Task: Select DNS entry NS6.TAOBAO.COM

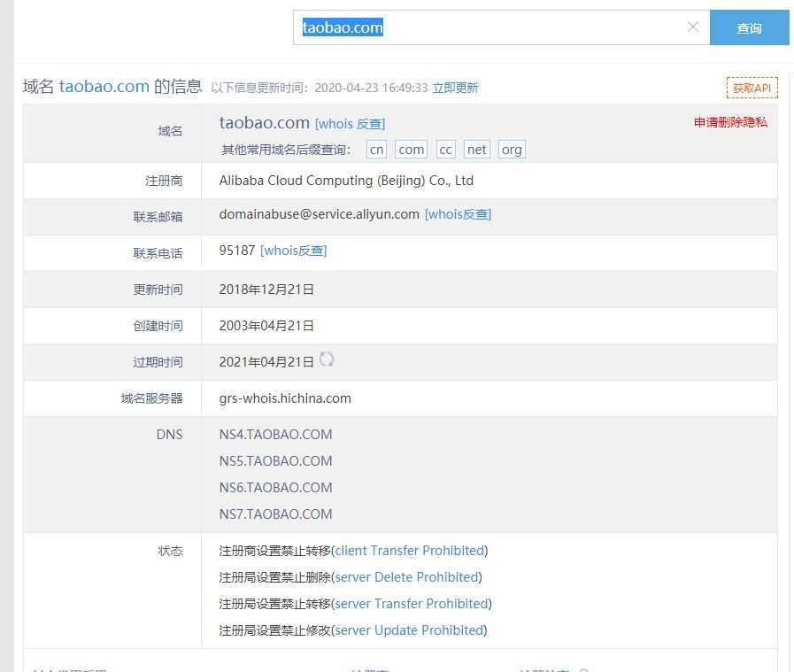Action: pyautogui.click(x=275, y=488)
